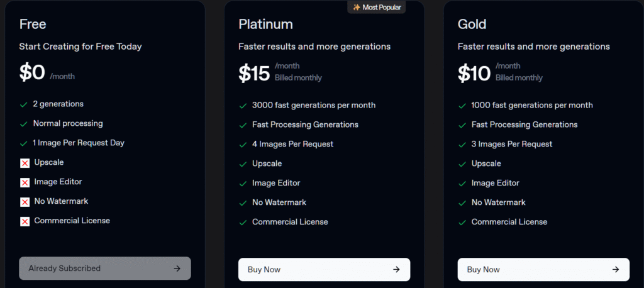The image size is (644, 288).
Task: Click the red X icon beside Upscale
Action: [25, 163]
